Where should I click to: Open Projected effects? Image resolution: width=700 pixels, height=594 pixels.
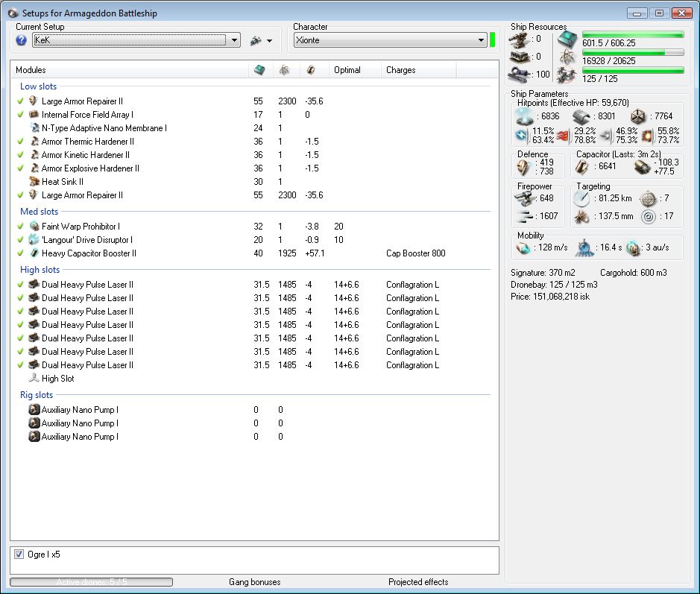pos(418,582)
